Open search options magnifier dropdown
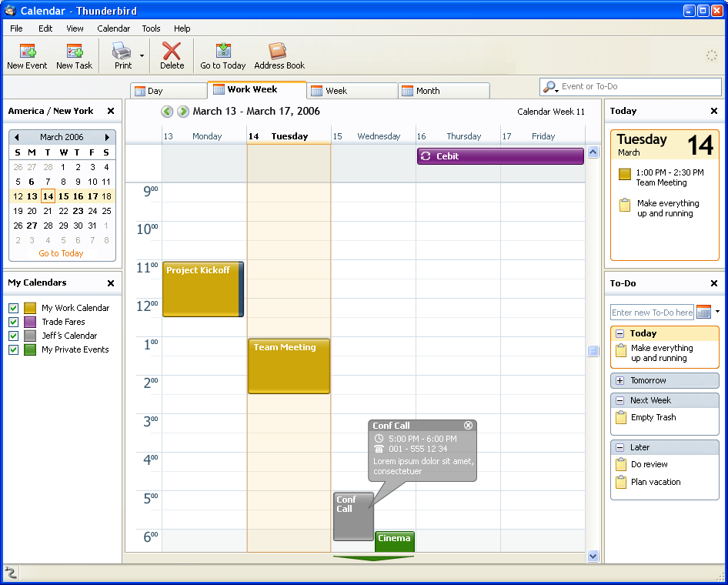This screenshot has height=585, width=728. [551, 87]
